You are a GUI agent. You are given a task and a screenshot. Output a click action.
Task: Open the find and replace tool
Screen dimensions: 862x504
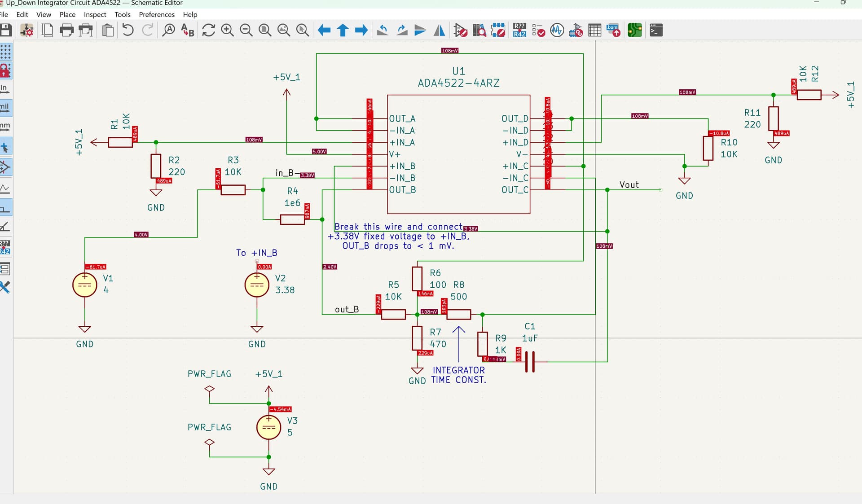pos(187,30)
